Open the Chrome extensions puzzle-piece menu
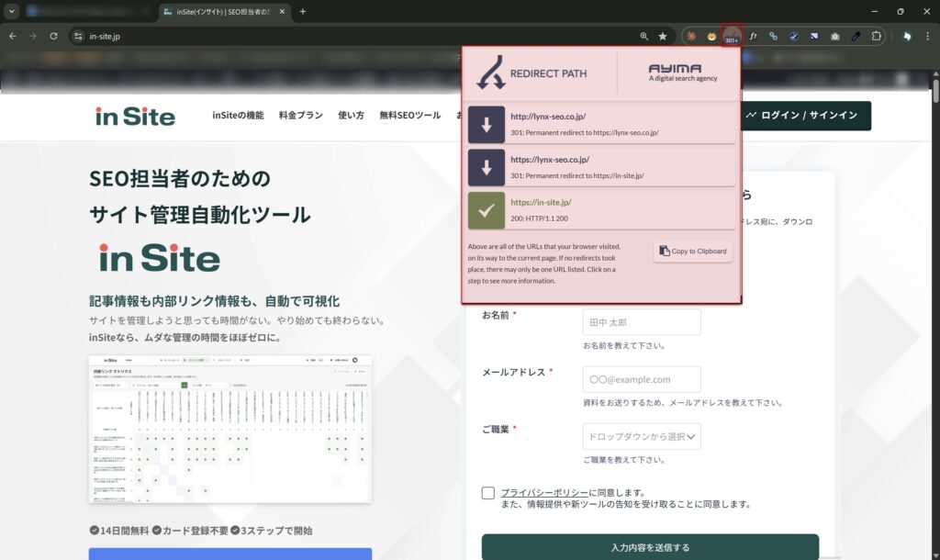Viewport: 940px width, 560px height. [877, 36]
